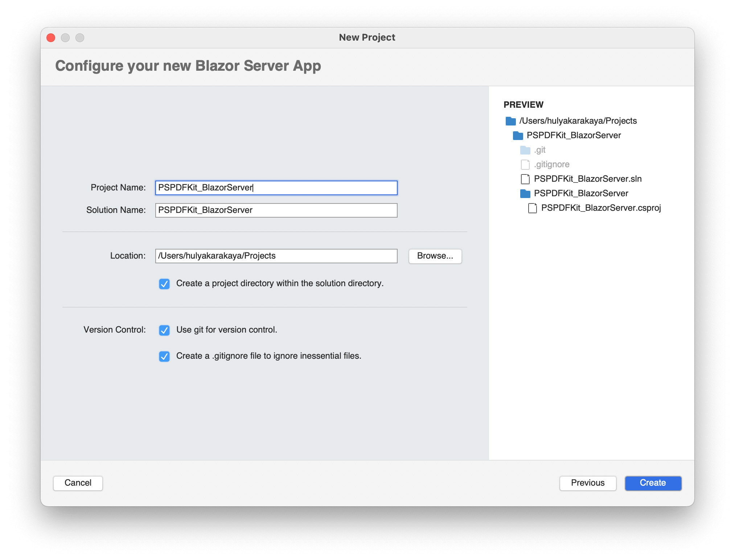Click the PREVIEW heading

coord(523,105)
